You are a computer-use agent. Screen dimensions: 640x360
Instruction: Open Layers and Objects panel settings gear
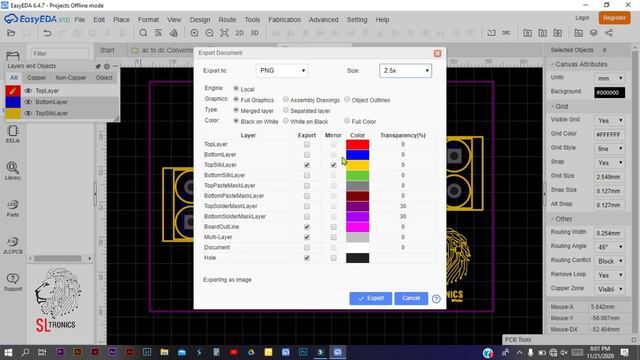[107, 66]
